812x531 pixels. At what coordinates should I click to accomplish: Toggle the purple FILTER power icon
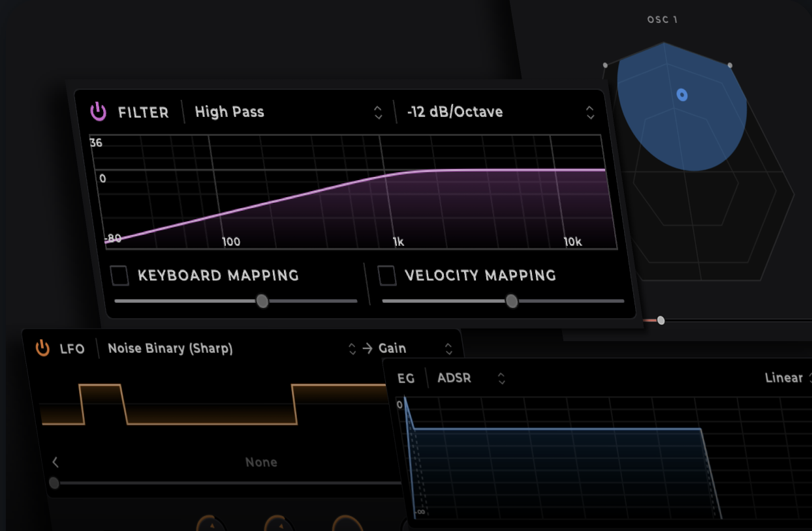[x=98, y=112]
